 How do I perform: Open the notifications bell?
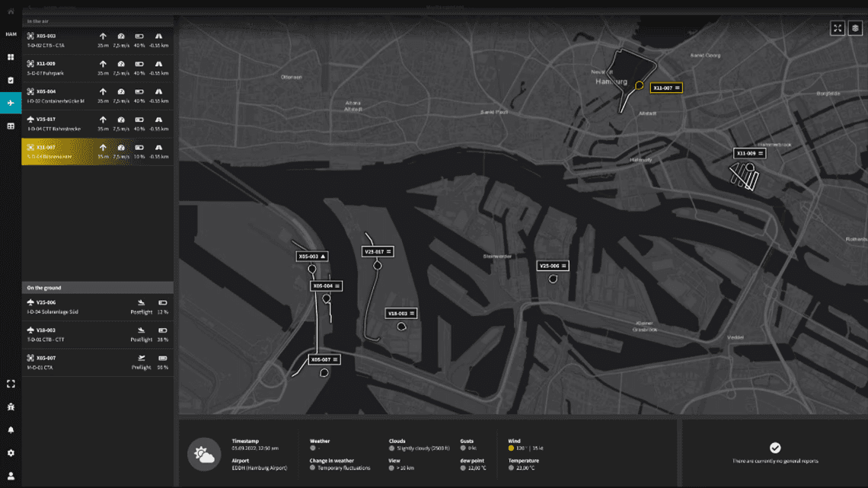(x=11, y=430)
